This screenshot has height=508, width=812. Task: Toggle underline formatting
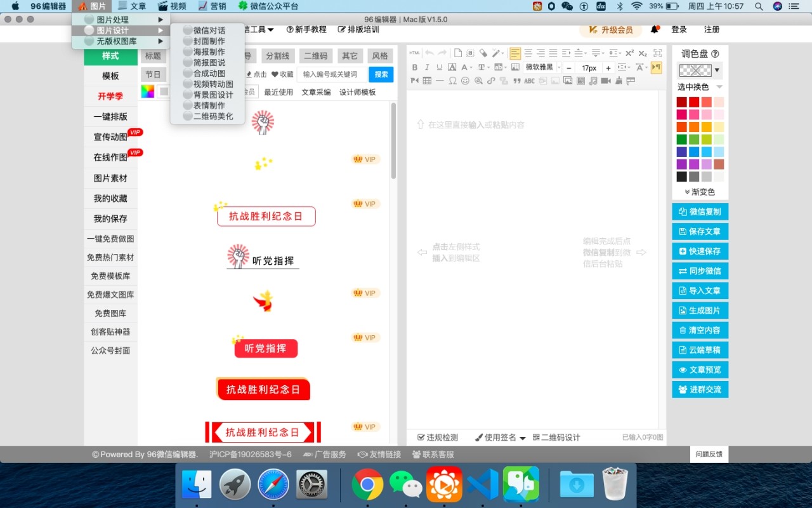[439, 67]
